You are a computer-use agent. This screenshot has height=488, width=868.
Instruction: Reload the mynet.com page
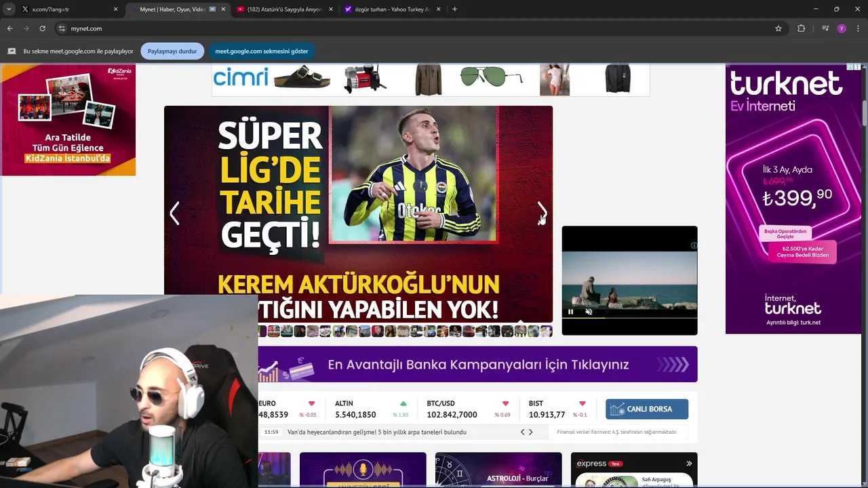tap(42, 28)
